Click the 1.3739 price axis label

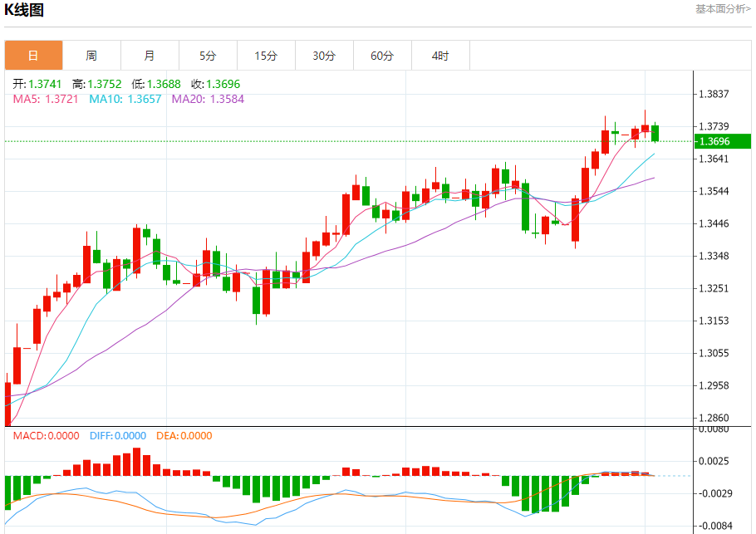pyautogui.click(x=714, y=126)
